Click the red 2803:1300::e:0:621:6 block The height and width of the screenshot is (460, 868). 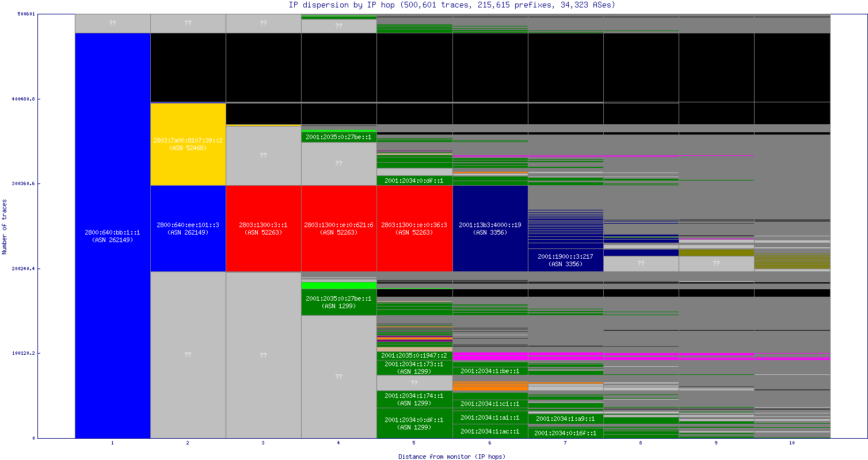pos(339,228)
